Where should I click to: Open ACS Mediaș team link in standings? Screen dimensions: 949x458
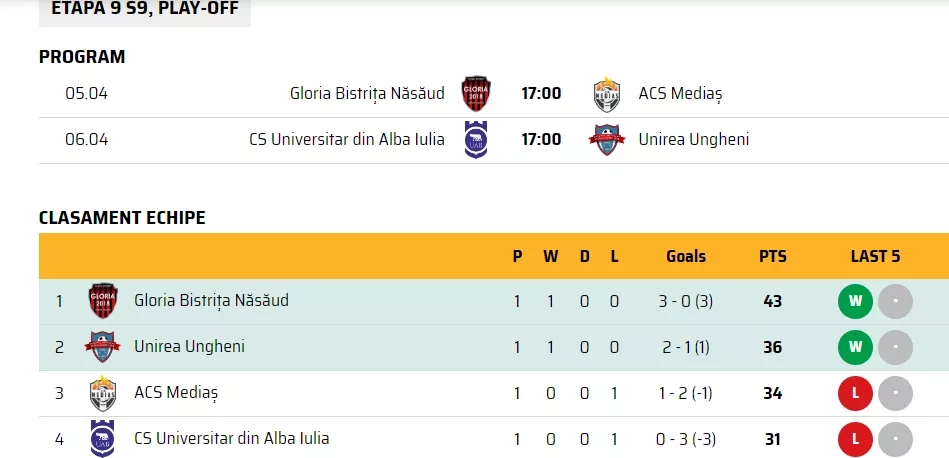176,393
